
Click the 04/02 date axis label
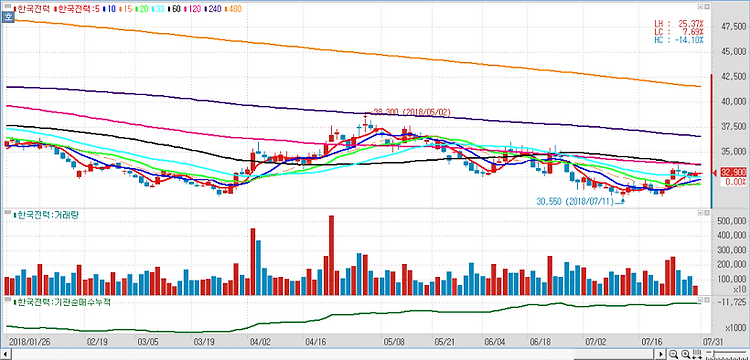point(261,342)
